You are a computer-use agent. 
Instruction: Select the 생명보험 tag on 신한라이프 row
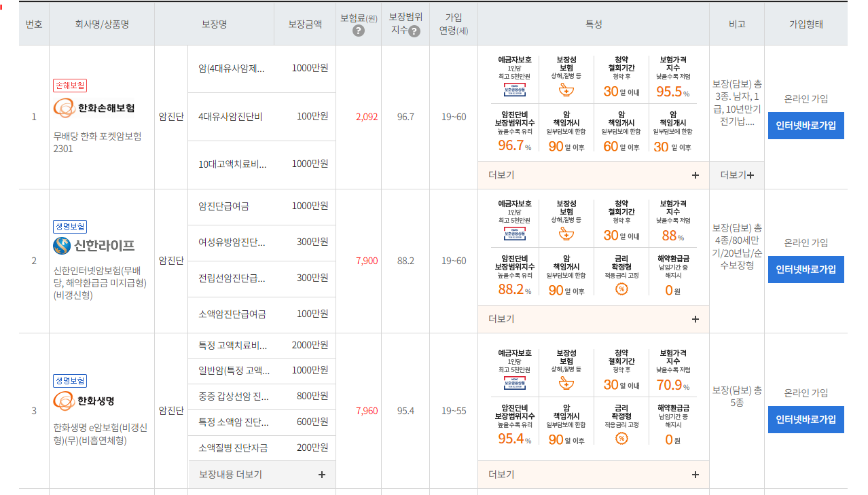(70, 227)
